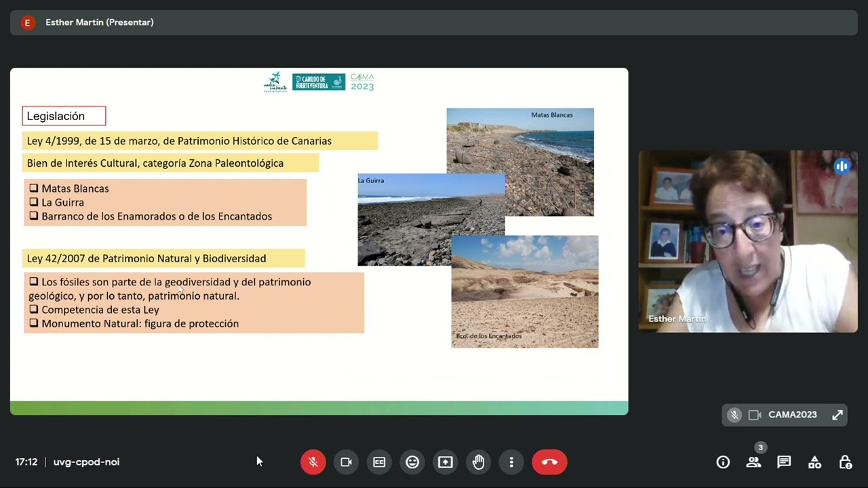Click the CAMA2023 camera-off icon

point(755,415)
